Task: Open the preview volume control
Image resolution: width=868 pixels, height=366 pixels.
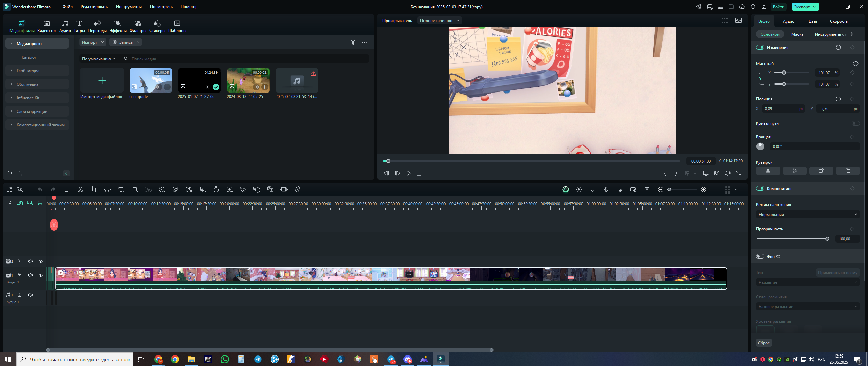Action: 728,173
